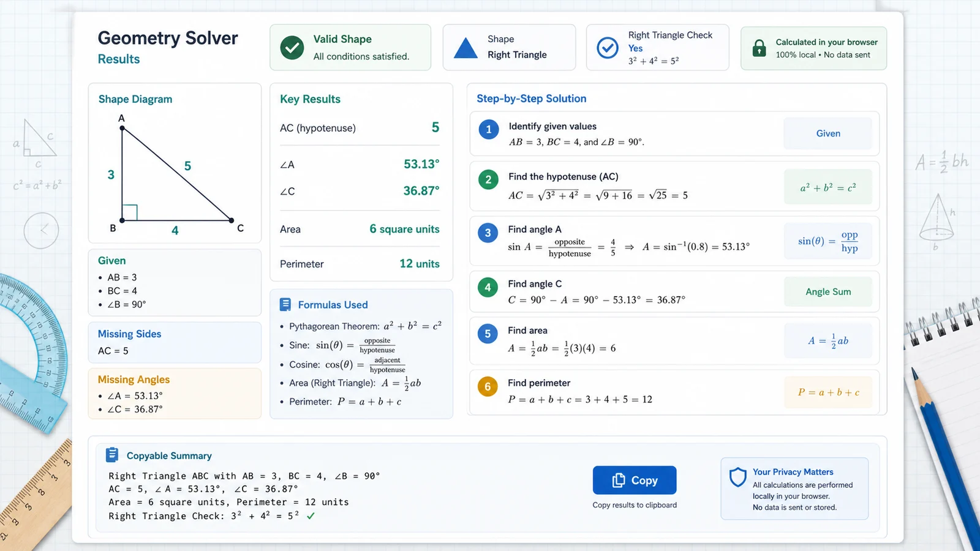Click the Results subtitle
The image size is (980, 551).
tap(119, 59)
